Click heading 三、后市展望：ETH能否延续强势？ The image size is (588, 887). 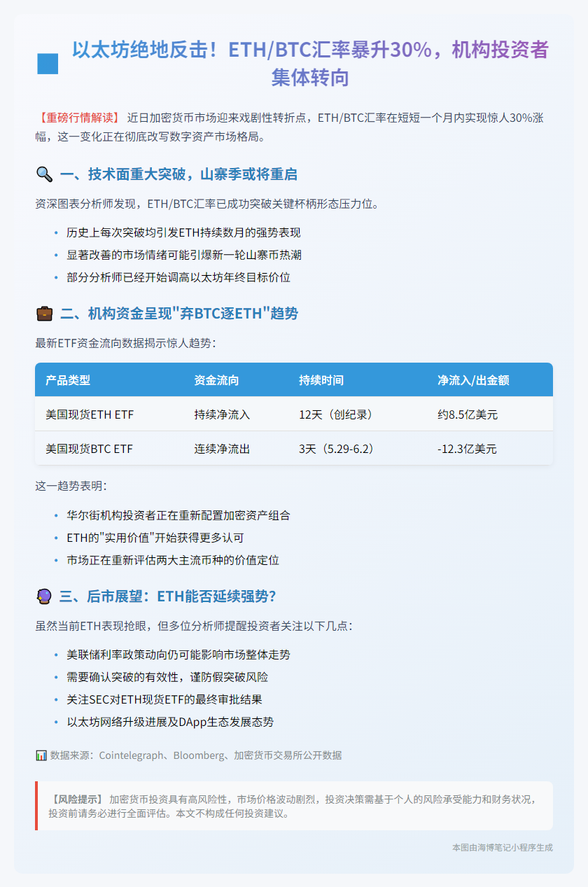[x=168, y=596]
